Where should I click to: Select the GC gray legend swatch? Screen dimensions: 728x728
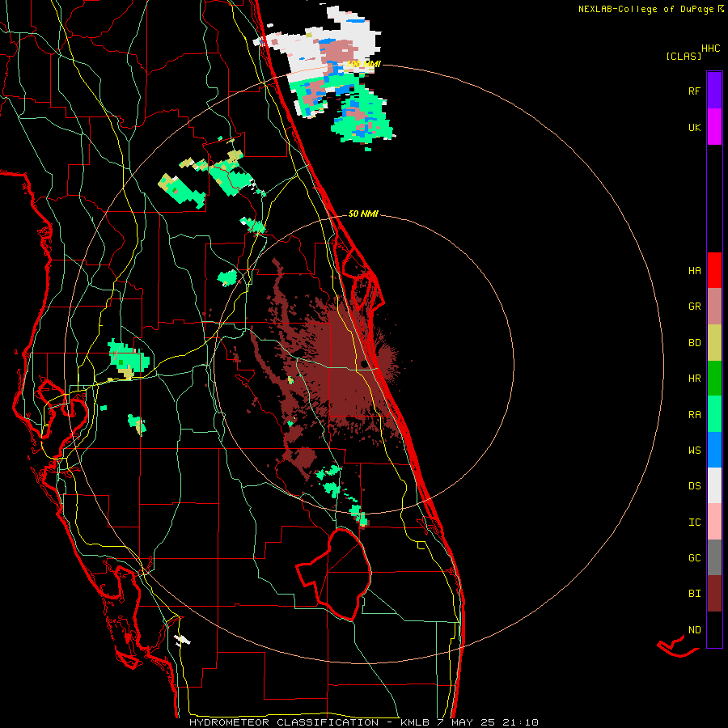click(x=714, y=557)
